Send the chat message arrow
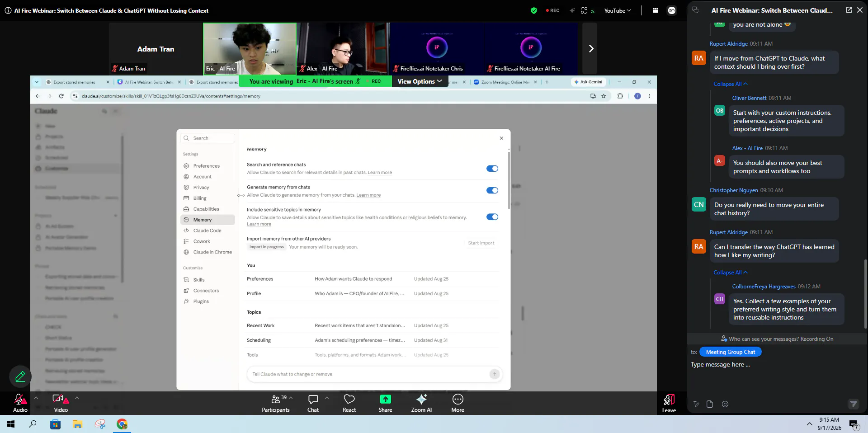 point(853,404)
